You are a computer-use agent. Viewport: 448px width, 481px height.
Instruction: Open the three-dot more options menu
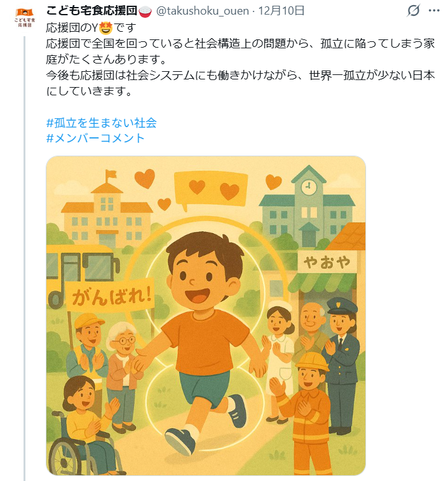click(x=434, y=11)
